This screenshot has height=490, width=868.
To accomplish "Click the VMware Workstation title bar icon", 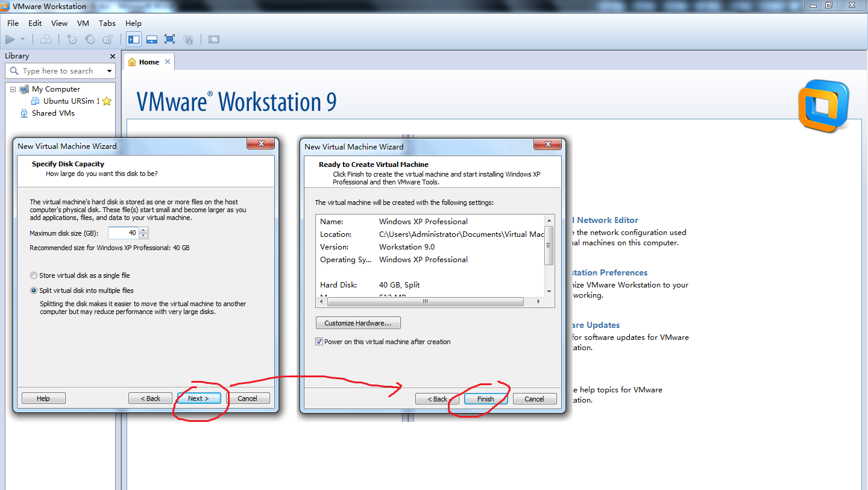I will coord(6,6).
